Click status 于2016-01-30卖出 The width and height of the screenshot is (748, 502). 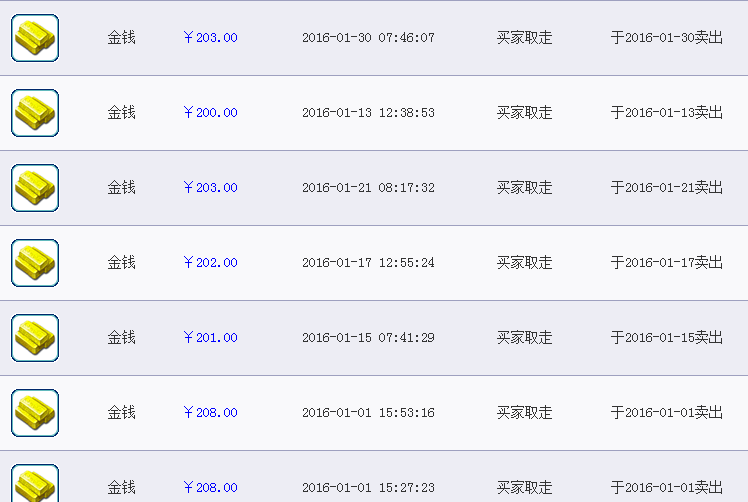(667, 38)
